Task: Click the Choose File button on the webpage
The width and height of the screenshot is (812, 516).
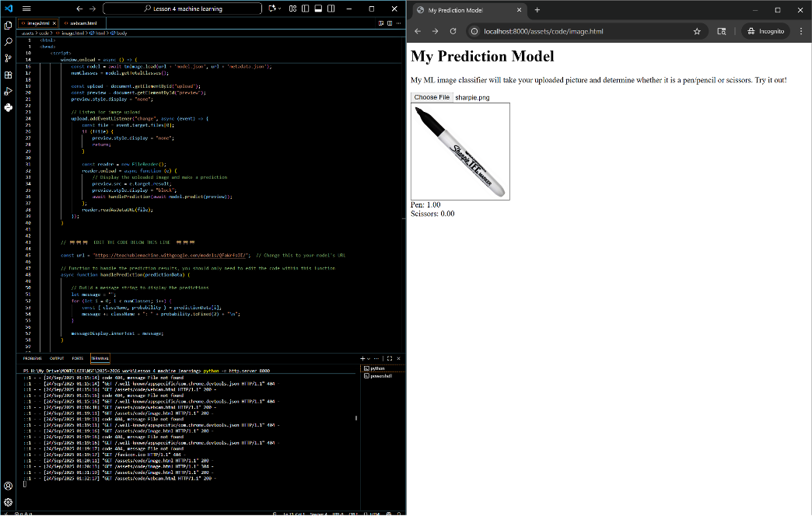Action: coord(432,97)
